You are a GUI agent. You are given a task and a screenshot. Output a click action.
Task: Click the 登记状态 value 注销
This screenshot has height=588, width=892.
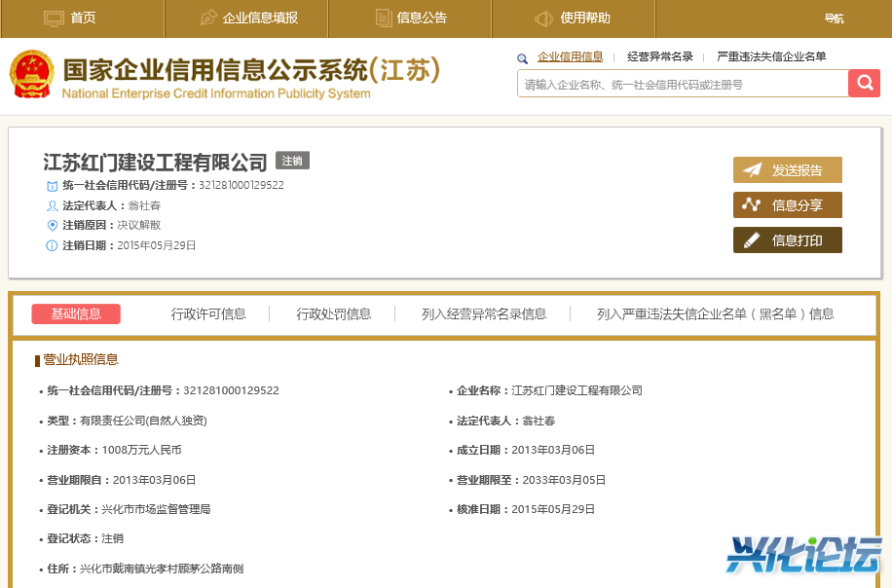click(x=113, y=539)
